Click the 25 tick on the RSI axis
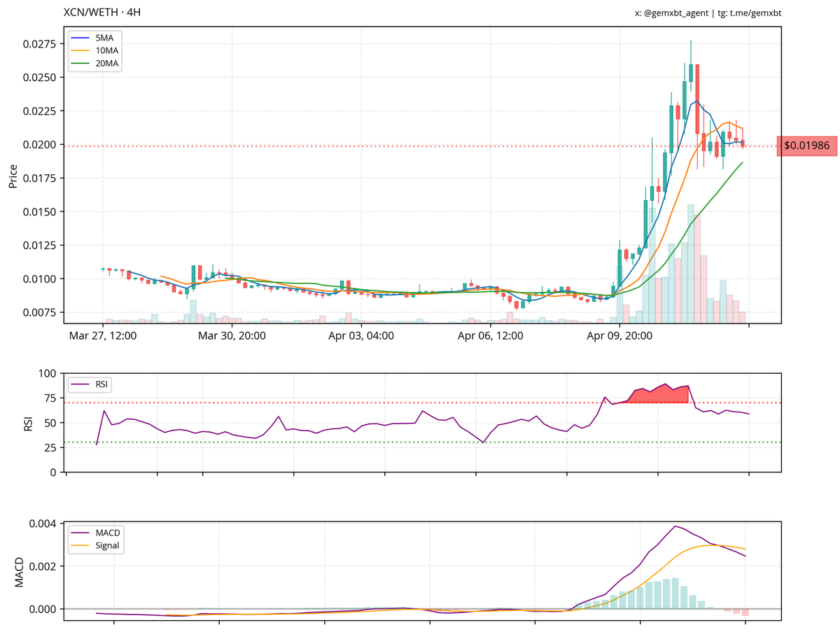Screen dimensions: 840x632 point(51,448)
